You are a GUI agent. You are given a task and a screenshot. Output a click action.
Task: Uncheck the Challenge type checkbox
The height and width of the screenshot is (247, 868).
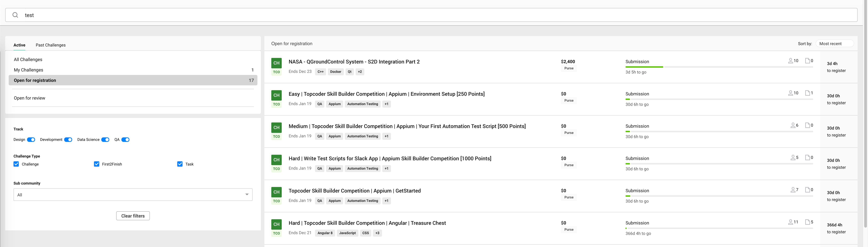click(x=16, y=164)
